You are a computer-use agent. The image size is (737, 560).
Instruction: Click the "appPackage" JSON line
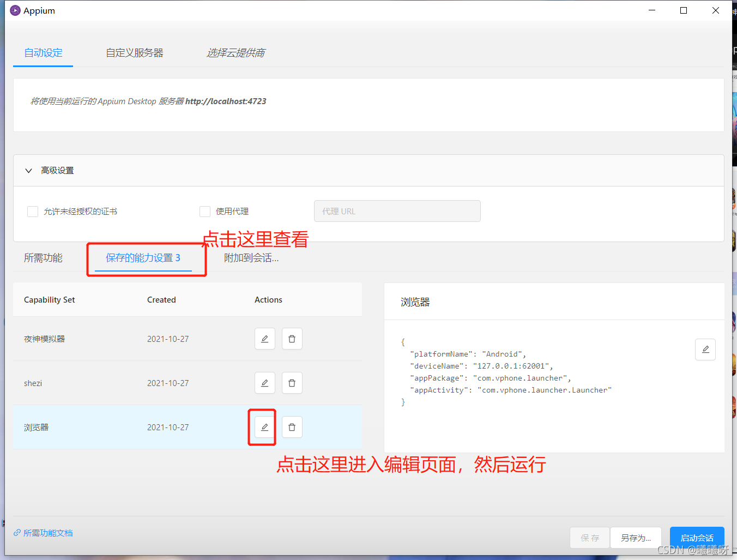point(491,378)
